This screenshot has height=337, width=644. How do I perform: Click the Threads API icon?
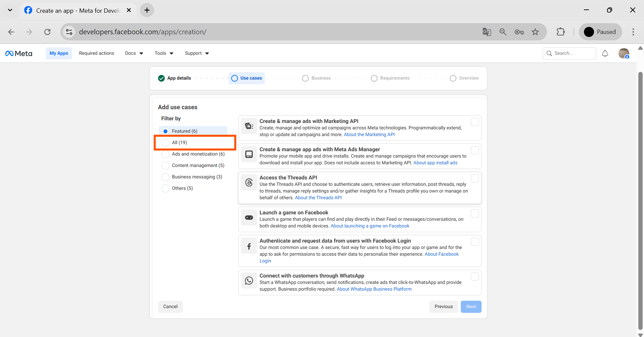[249, 182]
